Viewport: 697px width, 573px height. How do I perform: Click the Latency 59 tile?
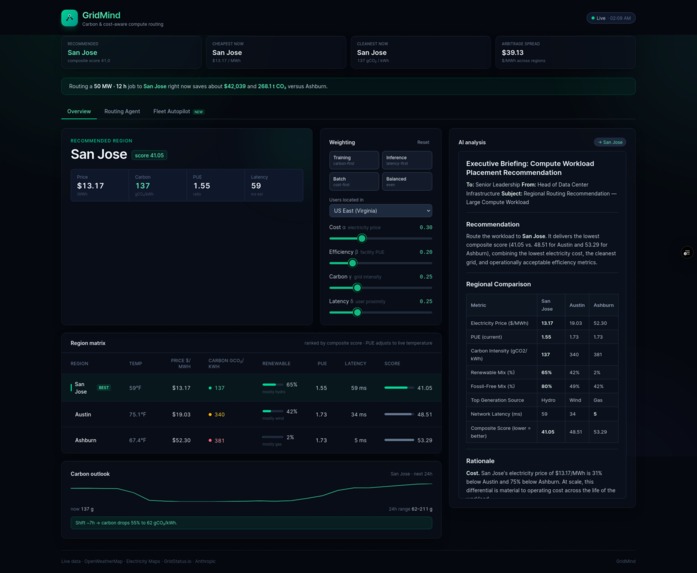coord(274,185)
